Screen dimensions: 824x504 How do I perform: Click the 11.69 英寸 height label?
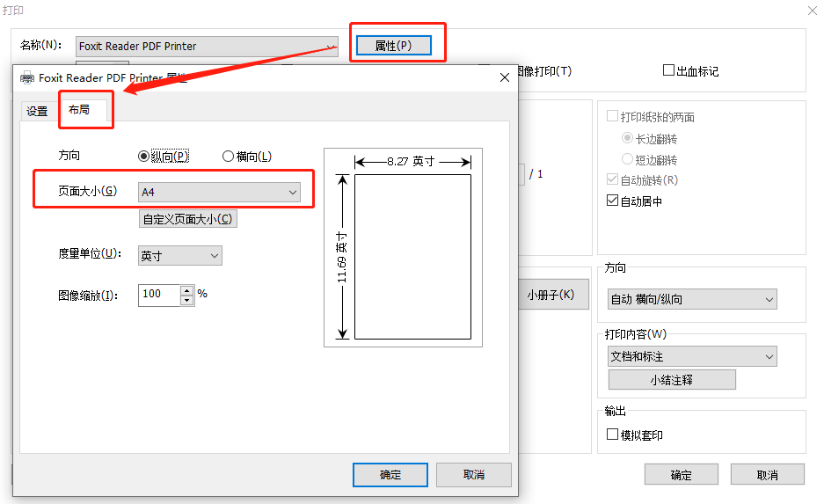tap(341, 257)
